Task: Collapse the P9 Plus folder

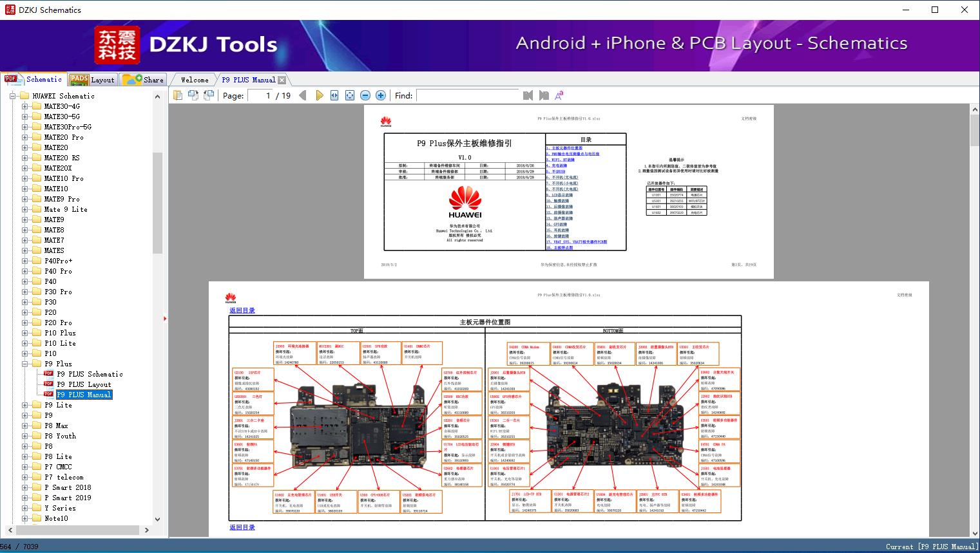Action: [24, 364]
